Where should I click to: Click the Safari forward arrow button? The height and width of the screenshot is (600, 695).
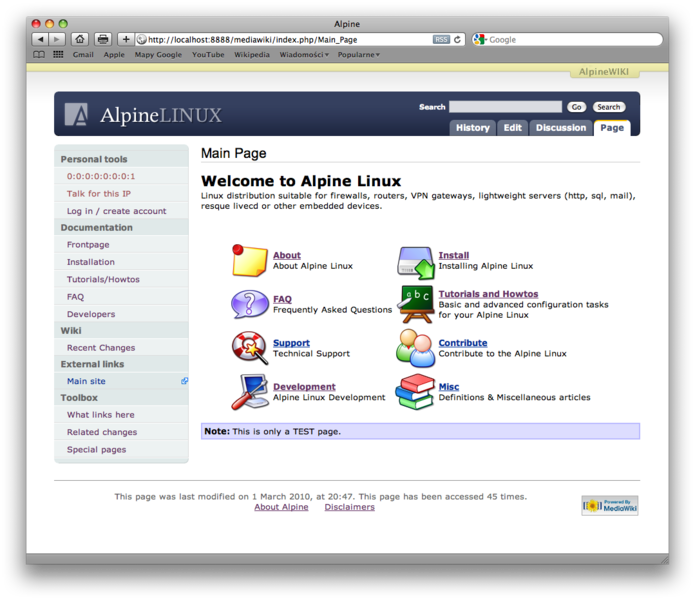click(57, 39)
